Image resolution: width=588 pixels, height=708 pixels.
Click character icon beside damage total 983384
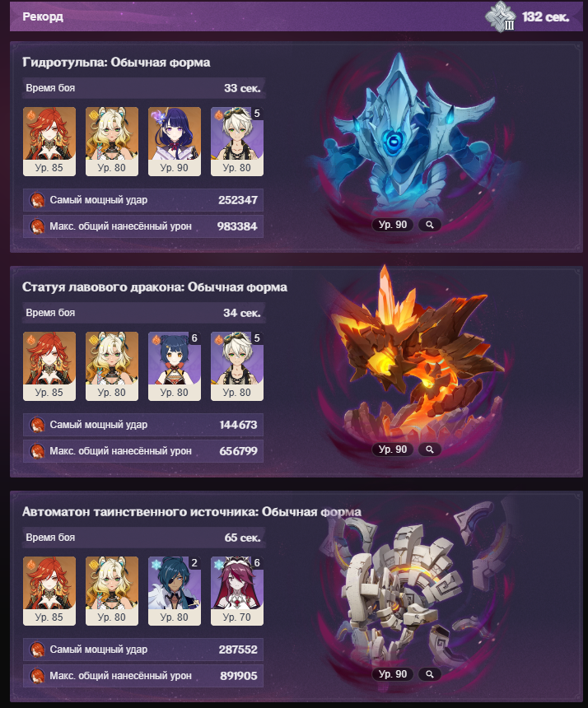(37, 226)
